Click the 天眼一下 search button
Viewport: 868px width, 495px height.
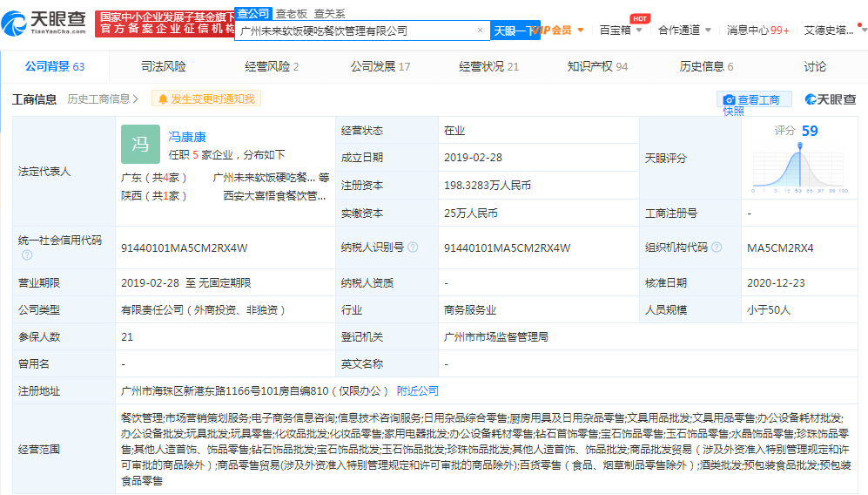coord(515,31)
